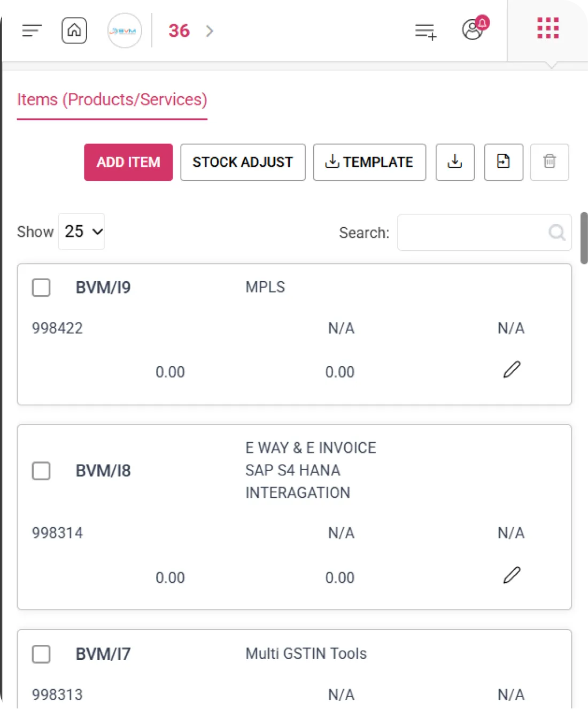Download the TEMPLATE file
The height and width of the screenshot is (717, 588).
(369, 162)
